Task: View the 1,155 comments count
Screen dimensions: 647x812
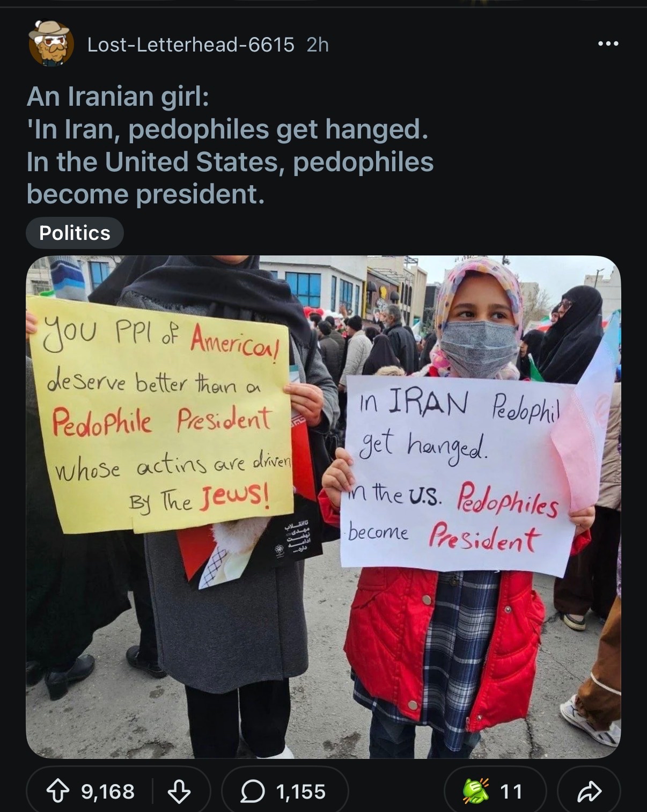Action: tap(300, 792)
